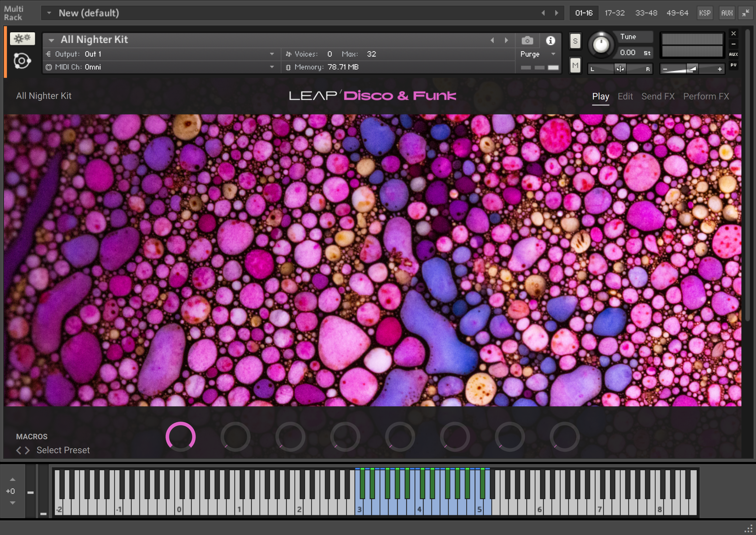This screenshot has height=535, width=756.
Task: Toggle the KSP script editor button
Action: pos(705,13)
